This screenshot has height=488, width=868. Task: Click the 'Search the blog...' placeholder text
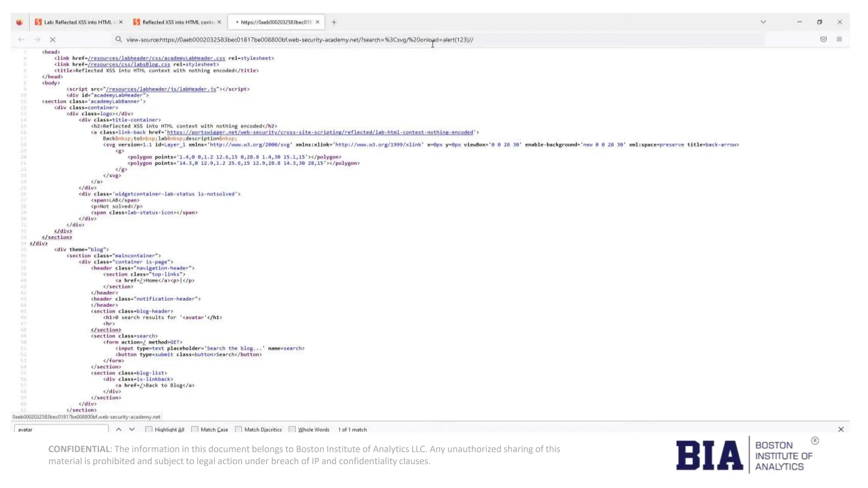coord(234,348)
